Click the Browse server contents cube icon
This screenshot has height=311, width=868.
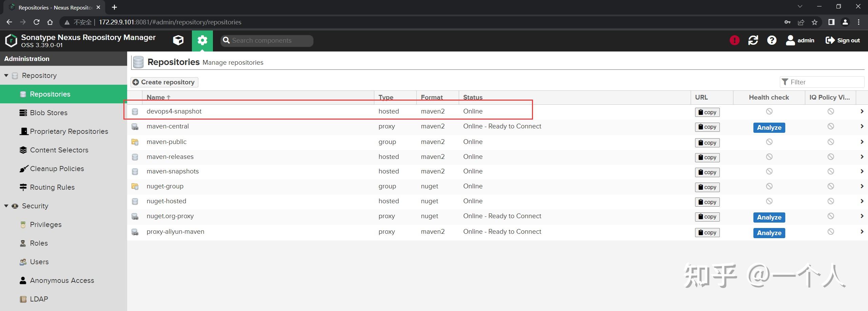click(x=178, y=41)
